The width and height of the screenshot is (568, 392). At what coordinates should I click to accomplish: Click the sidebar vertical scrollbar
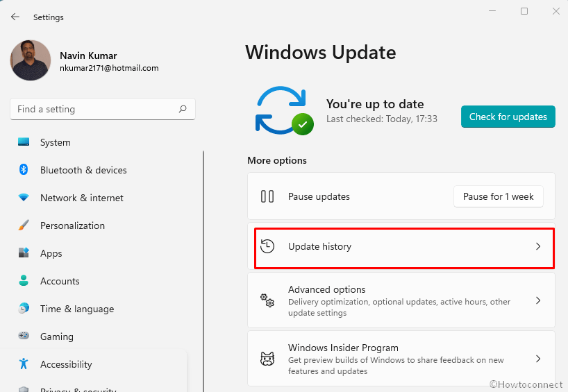tap(203, 271)
